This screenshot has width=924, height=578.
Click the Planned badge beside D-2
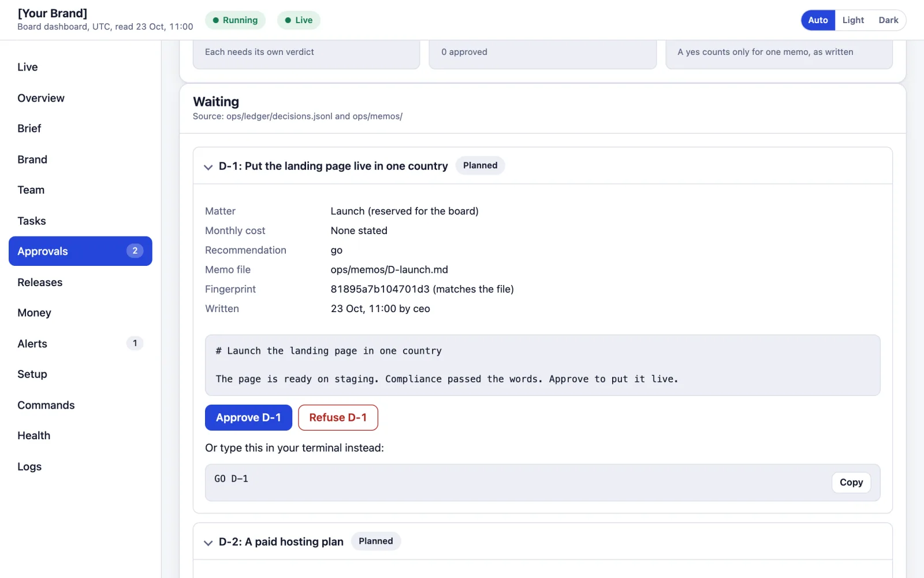pos(376,541)
